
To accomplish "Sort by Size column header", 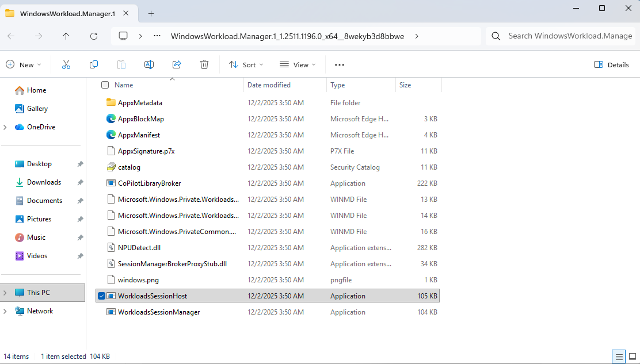I will click(x=405, y=85).
